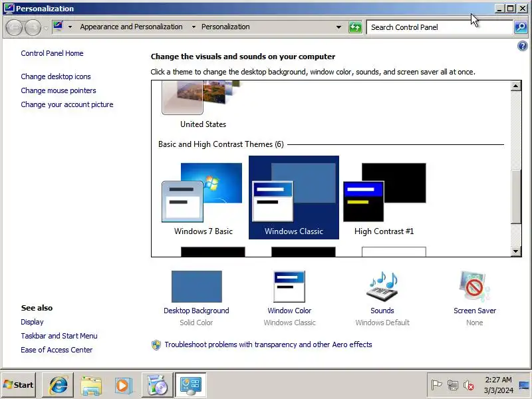Minimize the Personalization window
This screenshot has height=399, width=532.
(x=499, y=9)
